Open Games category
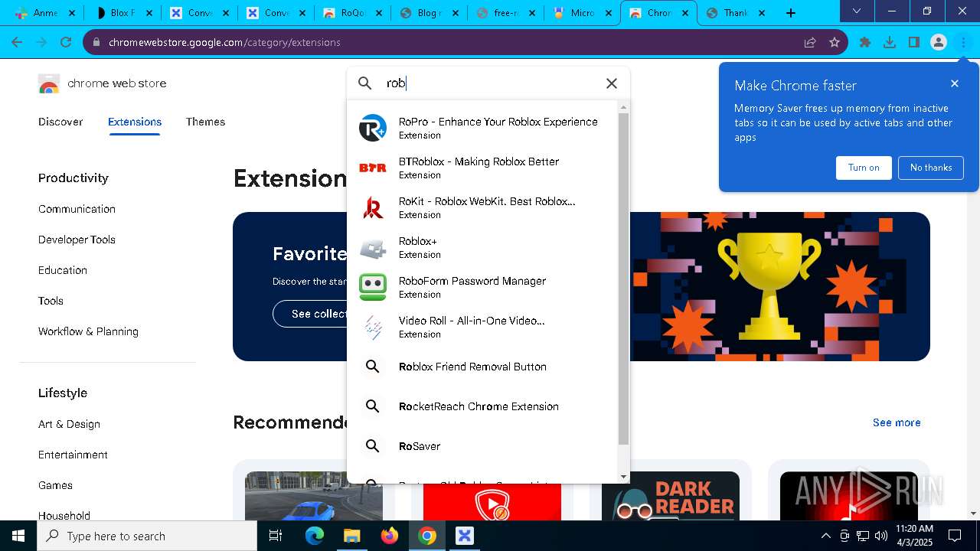The width and height of the screenshot is (980, 551). (x=55, y=485)
